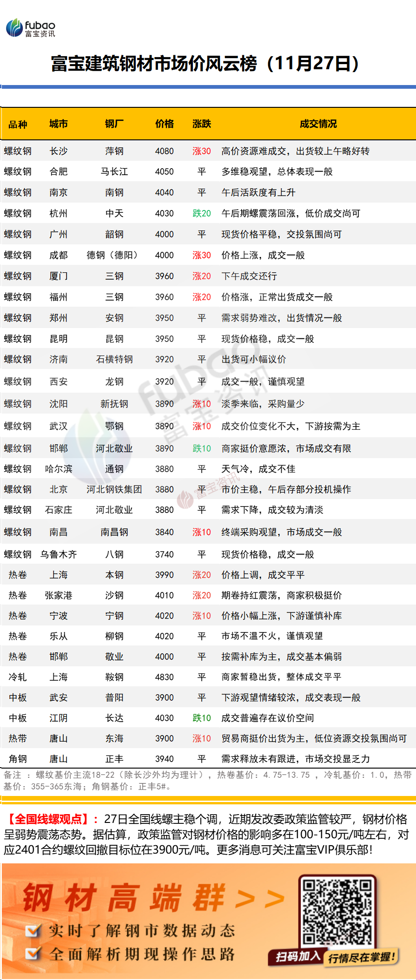Click the 正丰 mill cell

[x=114, y=759]
